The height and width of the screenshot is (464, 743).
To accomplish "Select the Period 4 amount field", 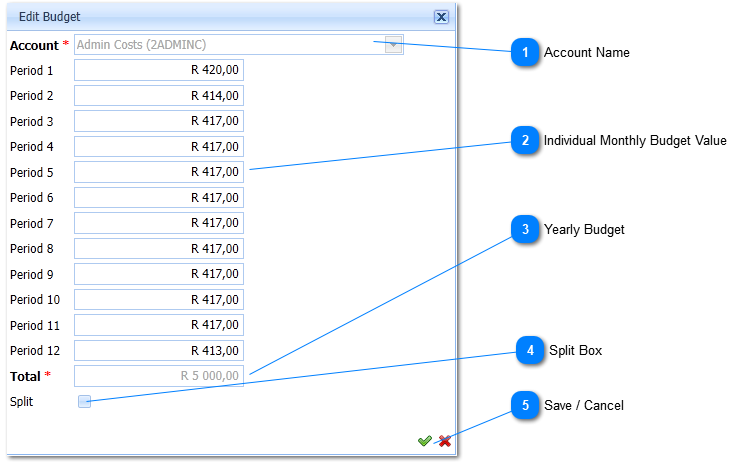I will tap(159, 146).
